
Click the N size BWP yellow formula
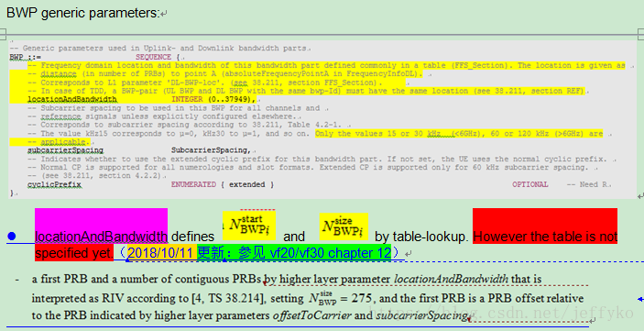344,226
